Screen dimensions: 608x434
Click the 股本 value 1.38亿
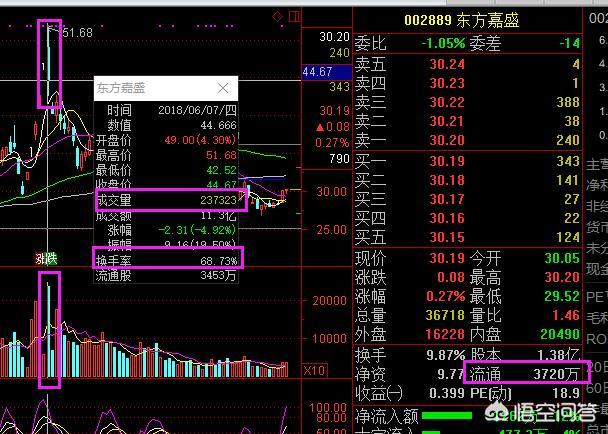click(558, 354)
